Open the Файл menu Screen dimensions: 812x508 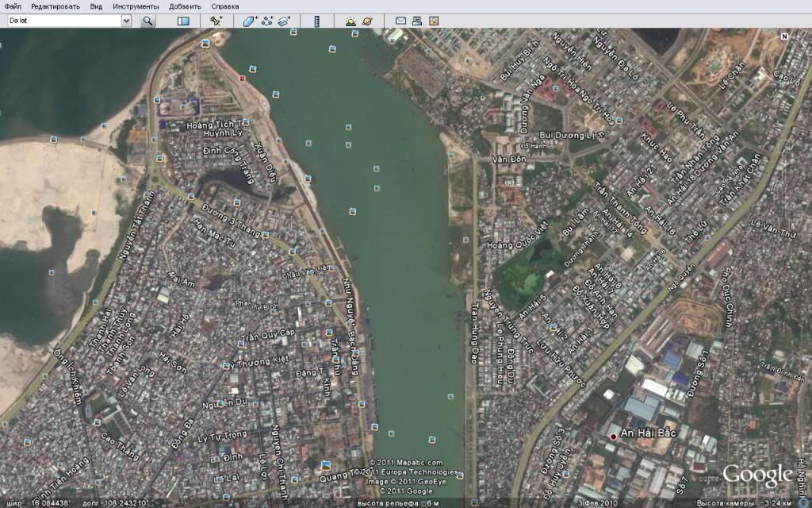13,6
